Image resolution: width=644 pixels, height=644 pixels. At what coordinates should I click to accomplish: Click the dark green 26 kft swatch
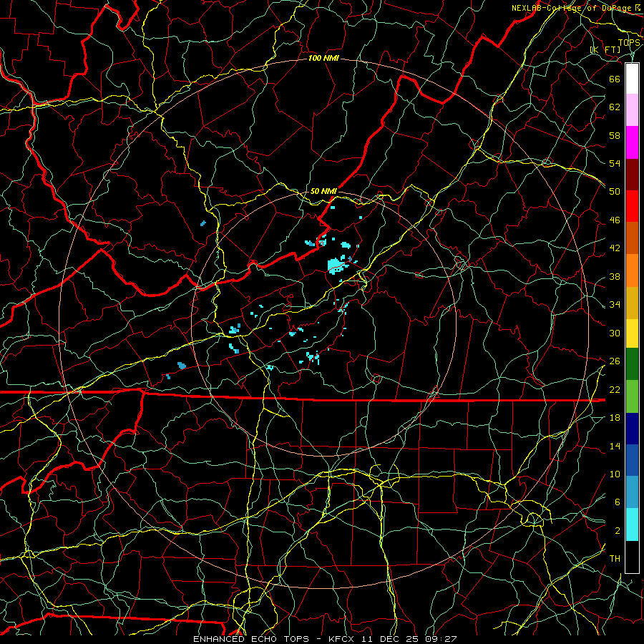(632, 364)
